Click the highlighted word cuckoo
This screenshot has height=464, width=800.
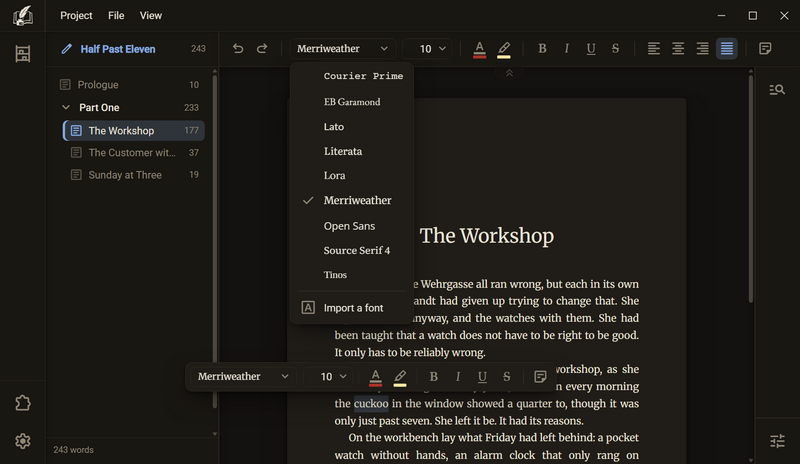pyautogui.click(x=371, y=404)
